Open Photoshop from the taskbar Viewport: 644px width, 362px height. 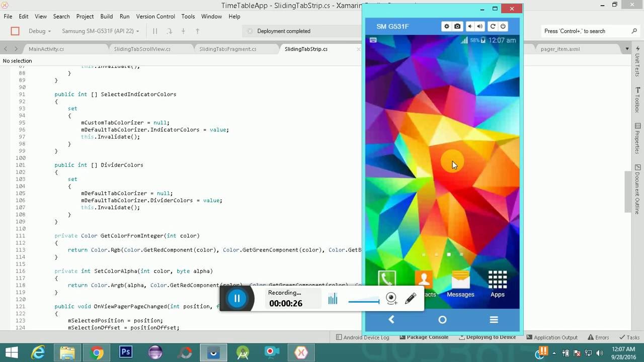click(x=126, y=352)
